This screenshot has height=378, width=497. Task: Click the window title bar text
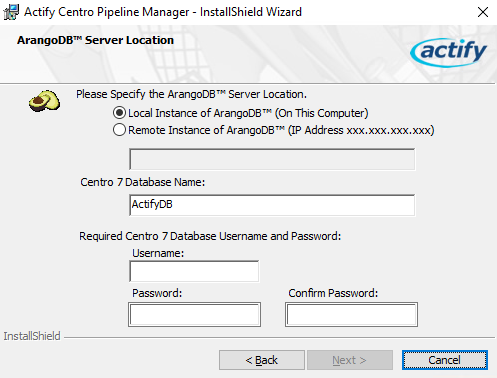[163, 12]
